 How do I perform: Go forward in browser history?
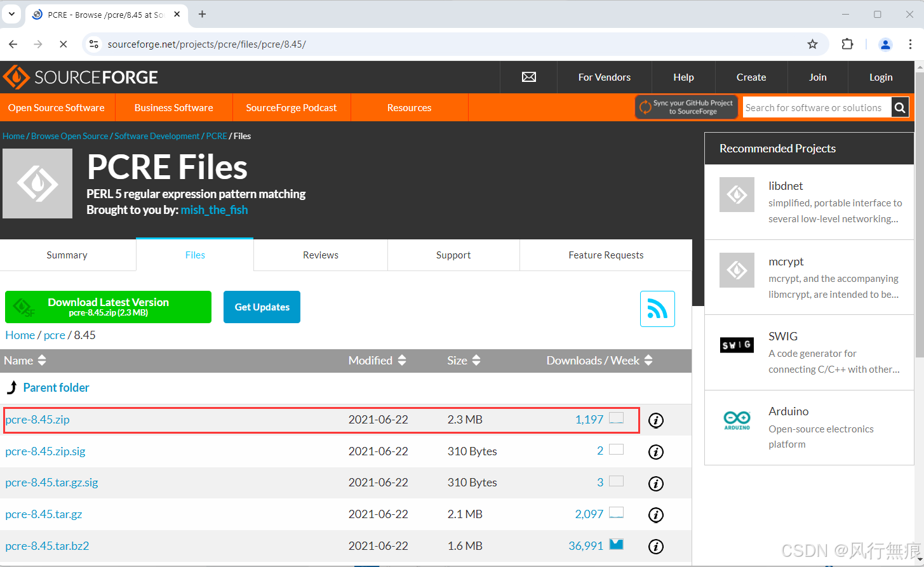coord(38,44)
